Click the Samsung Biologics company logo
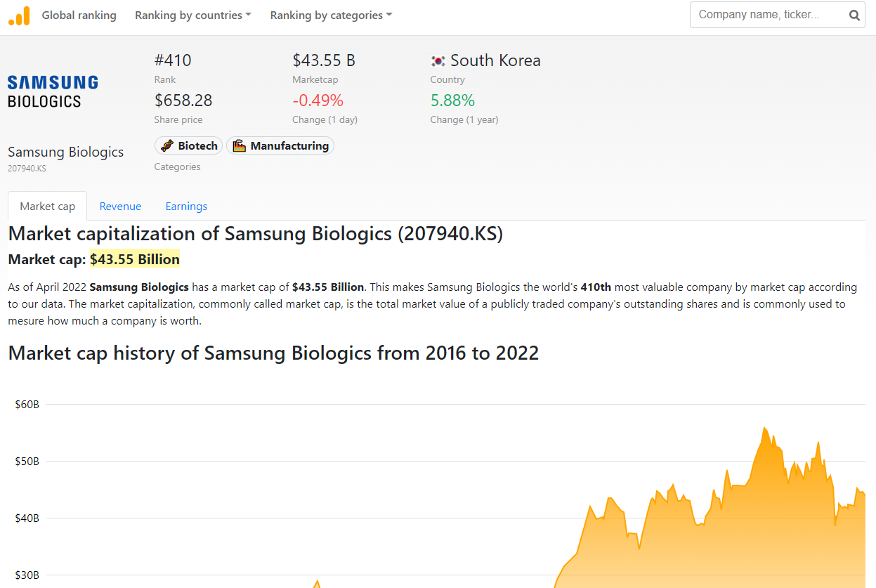 point(53,91)
